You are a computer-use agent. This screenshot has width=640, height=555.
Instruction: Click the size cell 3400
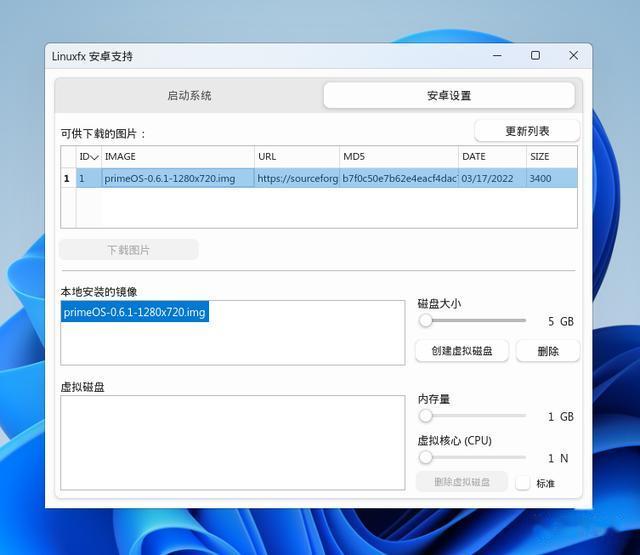tap(552, 178)
